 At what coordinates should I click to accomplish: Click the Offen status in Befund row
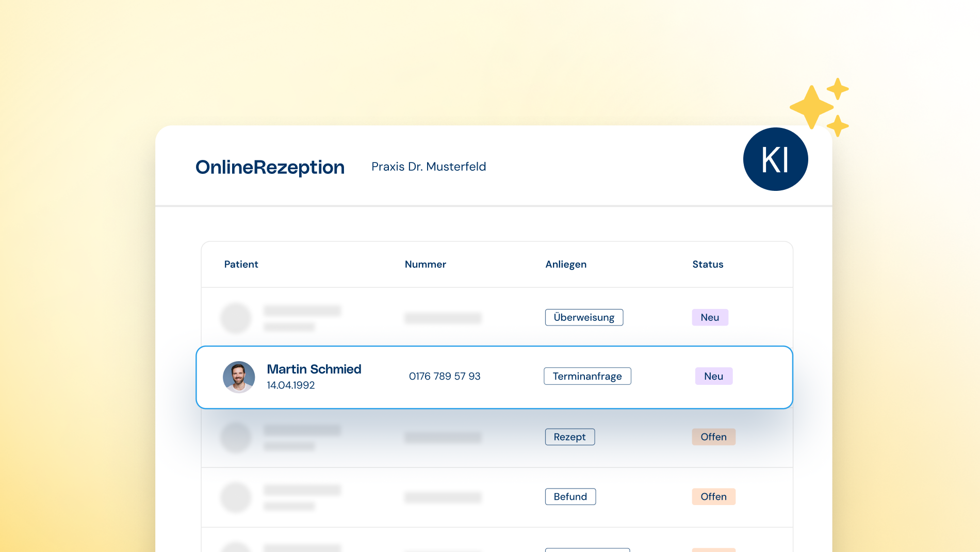(x=713, y=497)
